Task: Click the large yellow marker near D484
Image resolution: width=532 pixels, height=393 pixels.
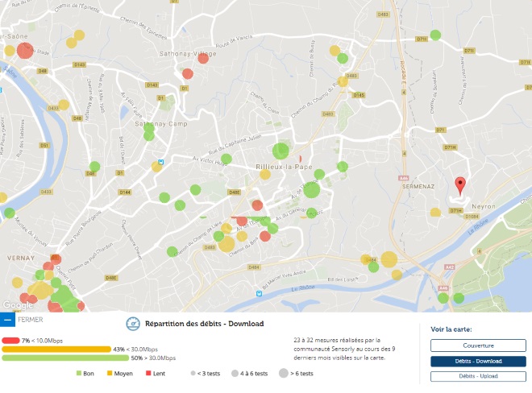Action: [x=389, y=259]
